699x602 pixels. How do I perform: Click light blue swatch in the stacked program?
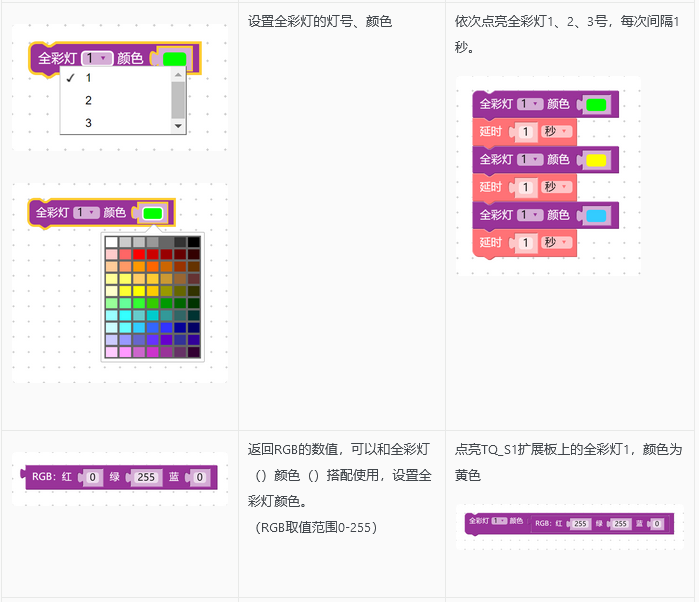tap(596, 216)
